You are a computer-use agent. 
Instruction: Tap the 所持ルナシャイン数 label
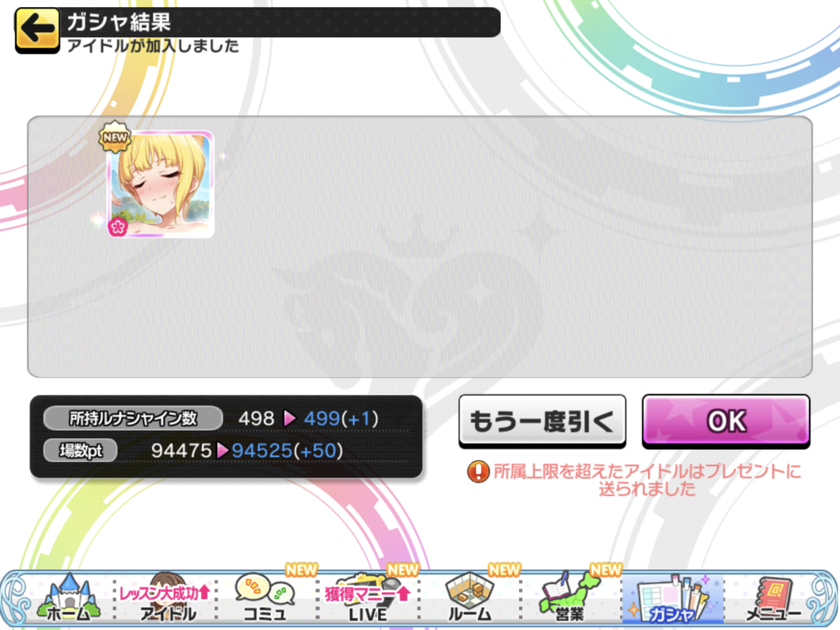click(x=133, y=418)
